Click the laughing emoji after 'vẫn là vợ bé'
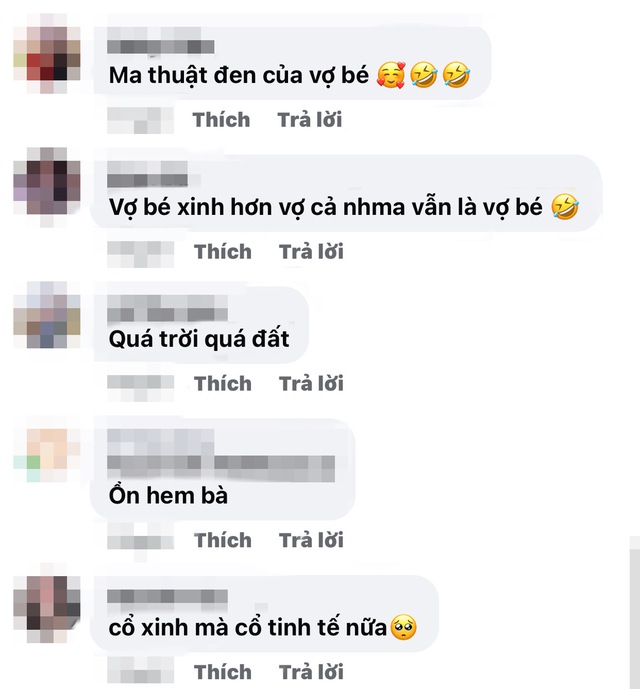 coord(565,207)
